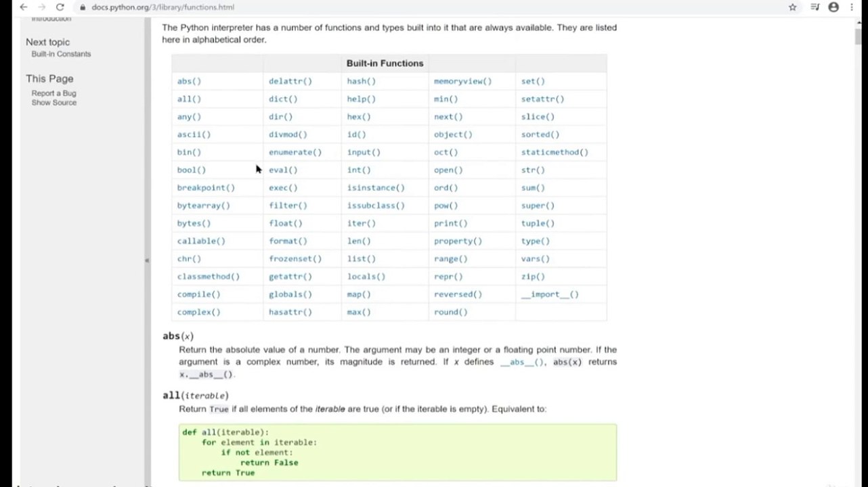
Task: Bookmark this page with star icon
Action: (x=793, y=7)
